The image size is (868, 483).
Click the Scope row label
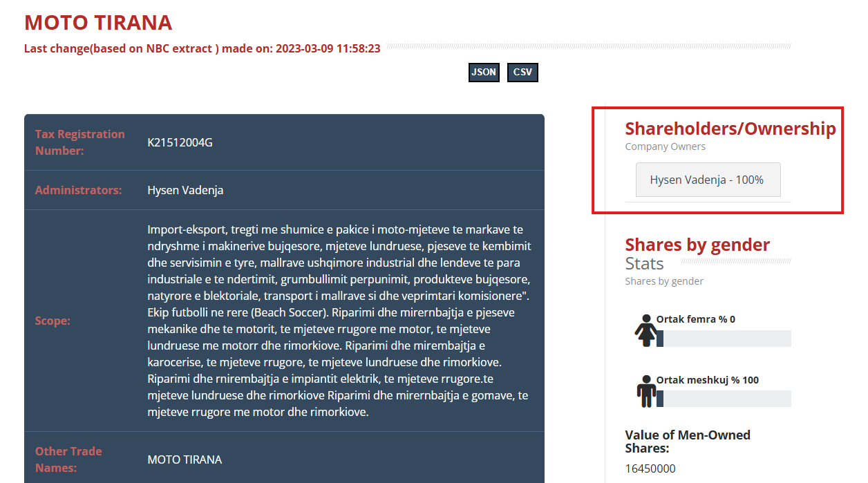[53, 321]
